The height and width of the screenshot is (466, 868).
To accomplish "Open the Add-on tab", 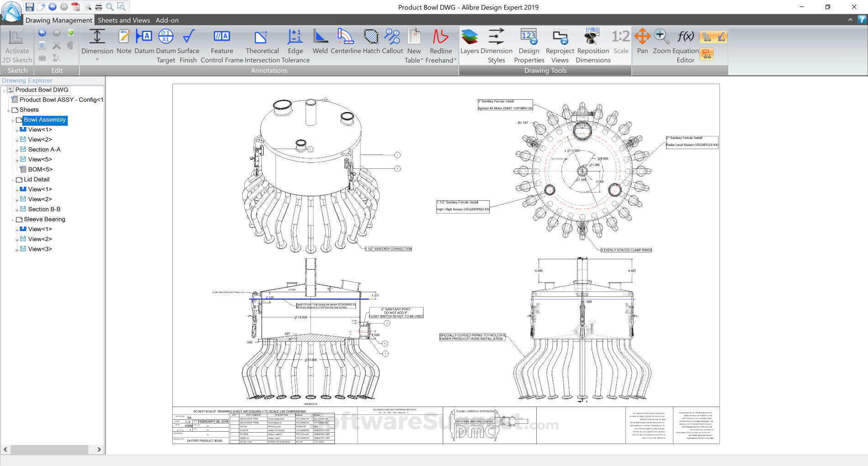I will [x=167, y=20].
